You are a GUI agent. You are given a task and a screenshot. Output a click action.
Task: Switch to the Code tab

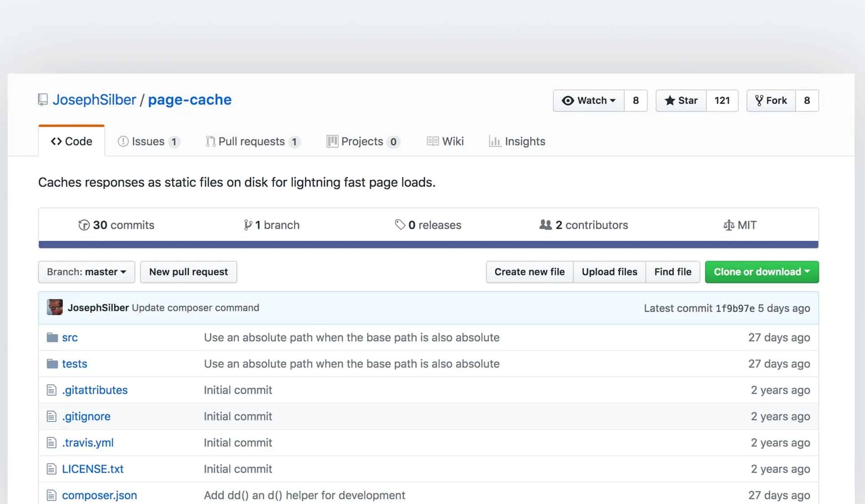[72, 141]
